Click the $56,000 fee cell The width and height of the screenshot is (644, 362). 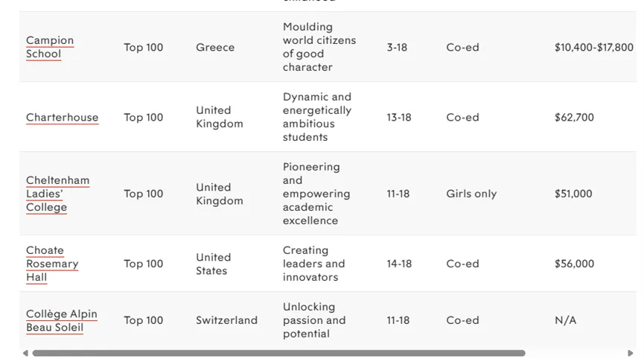point(574,264)
